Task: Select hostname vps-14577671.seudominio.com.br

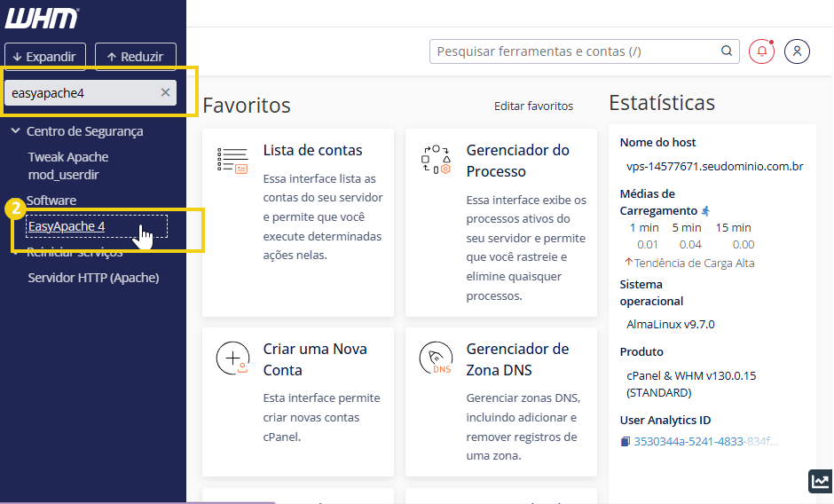Action: [x=715, y=166]
